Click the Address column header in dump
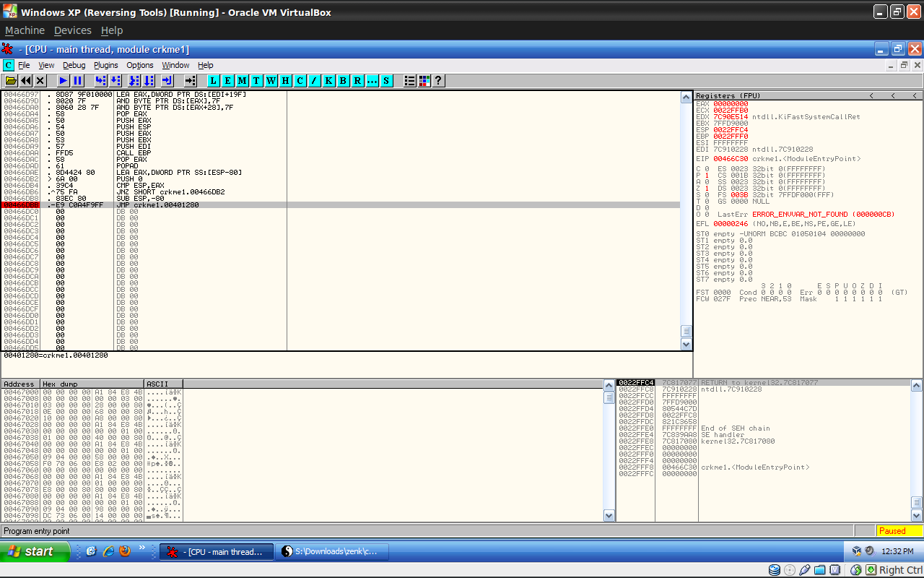Screen dimensions: 924x578 pyautogui.click(x=20, y=384)
